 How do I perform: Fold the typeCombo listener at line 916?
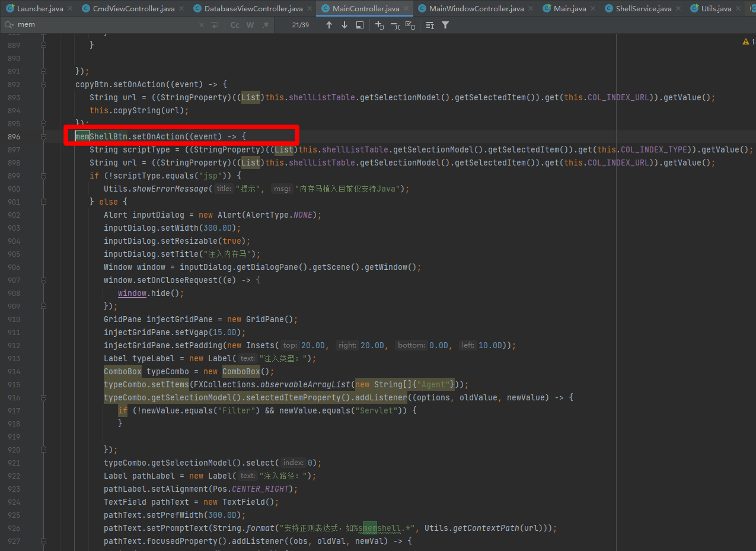click(x=43, y=397)
